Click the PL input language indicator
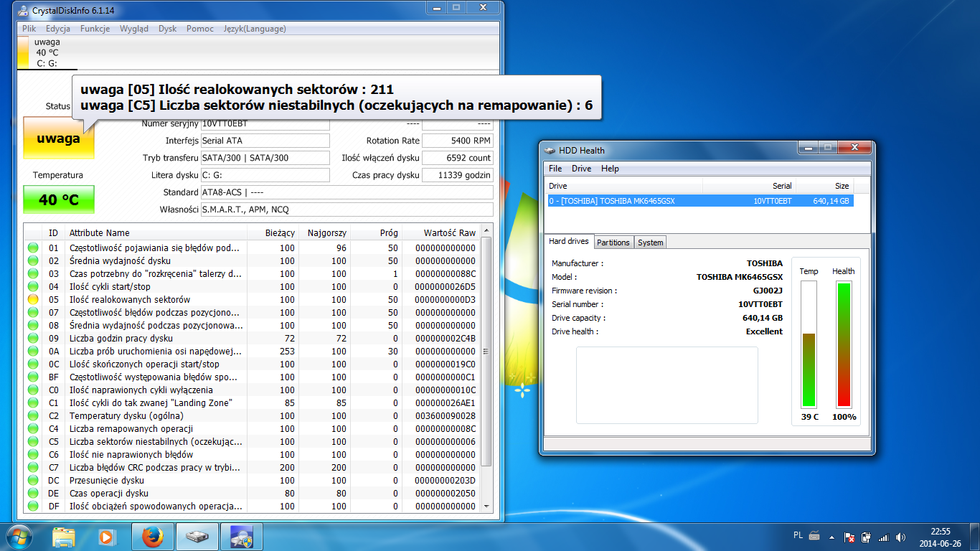 click(798, 535)
